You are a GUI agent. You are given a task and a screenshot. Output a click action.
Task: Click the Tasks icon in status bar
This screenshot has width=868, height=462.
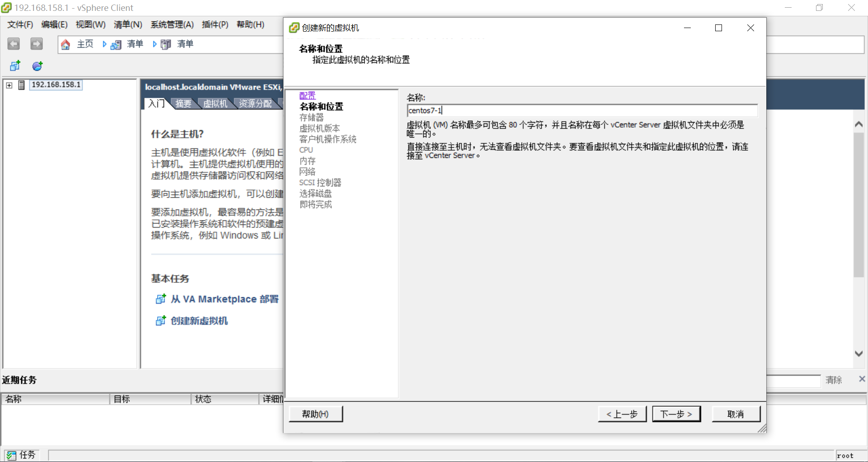11,455
